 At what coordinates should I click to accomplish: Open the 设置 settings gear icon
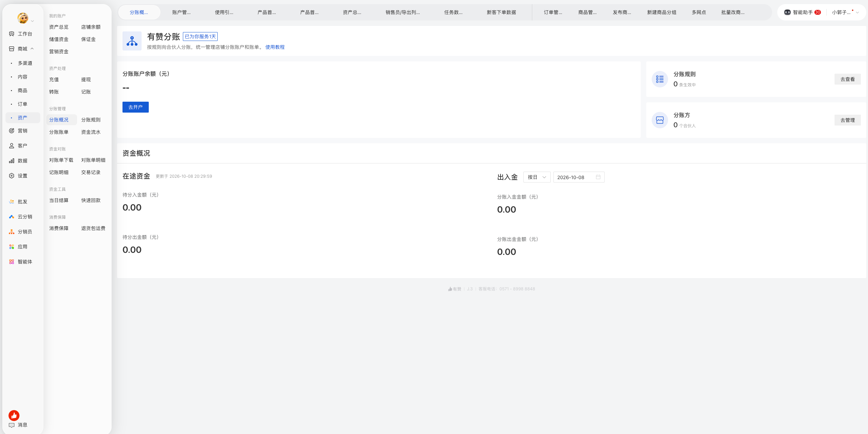(x=12, y=176)
